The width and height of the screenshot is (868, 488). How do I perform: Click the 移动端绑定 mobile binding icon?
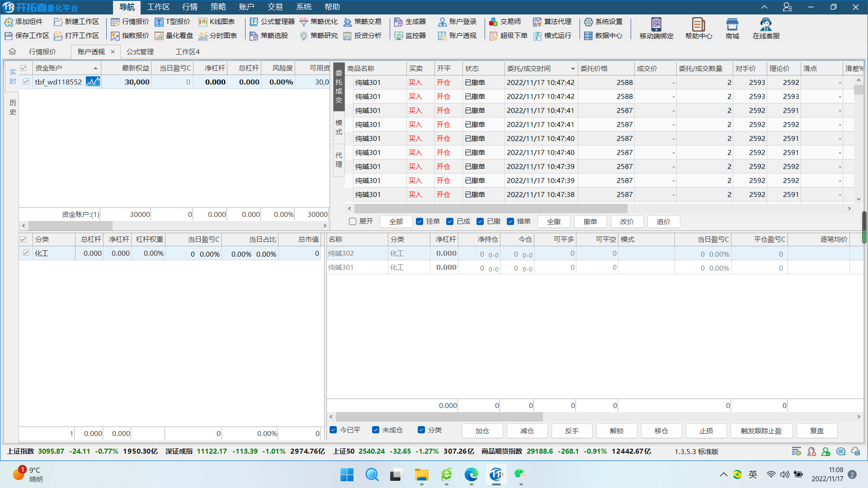(x=656, y=28)
